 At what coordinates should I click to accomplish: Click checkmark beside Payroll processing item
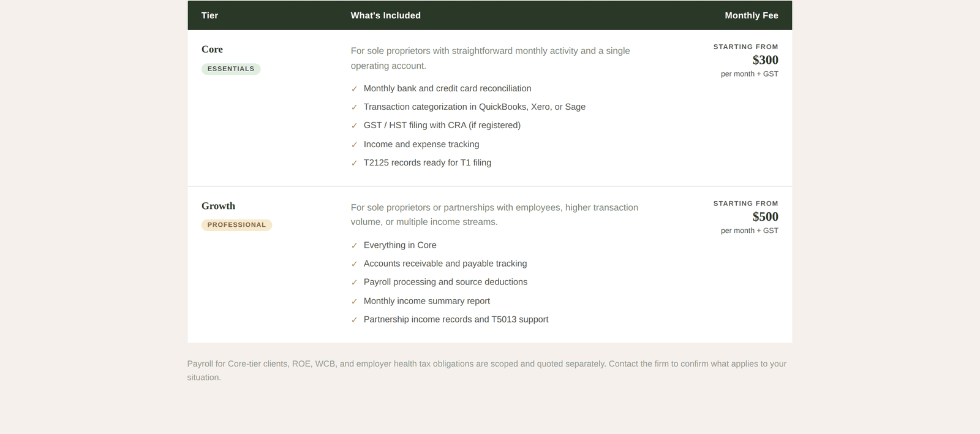pyautogui.click(x=354, y=282)
